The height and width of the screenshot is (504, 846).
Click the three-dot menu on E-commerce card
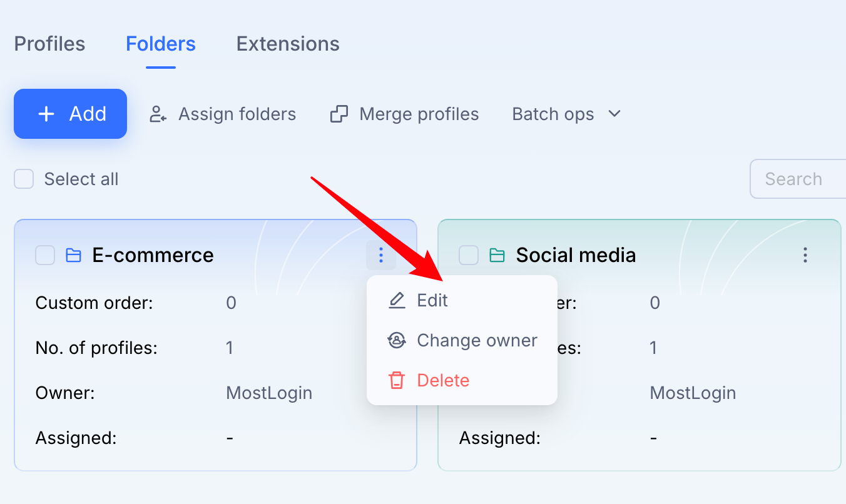point(381,255)
